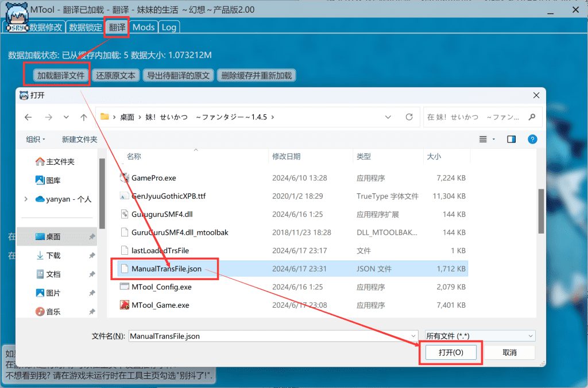Image resolution: width=588 pixels, height=388 pixels.
Task: Select the MTool_Game.exe file icon
Action: point(125,305)
